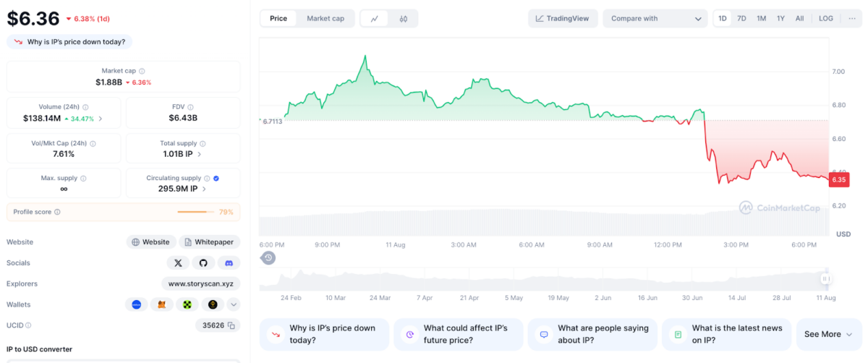Copy the UCID 35626 value
868x363 pixels.
tap(231, 326)
